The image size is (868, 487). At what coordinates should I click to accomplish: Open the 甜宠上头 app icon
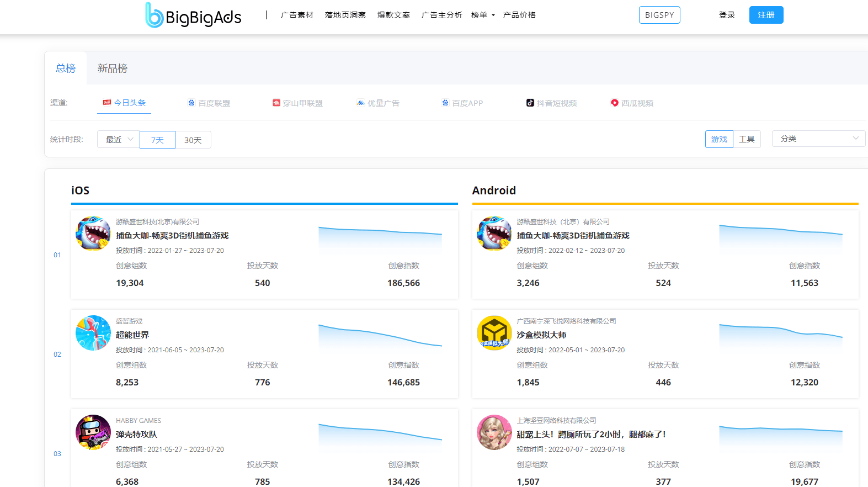[494, 432]
